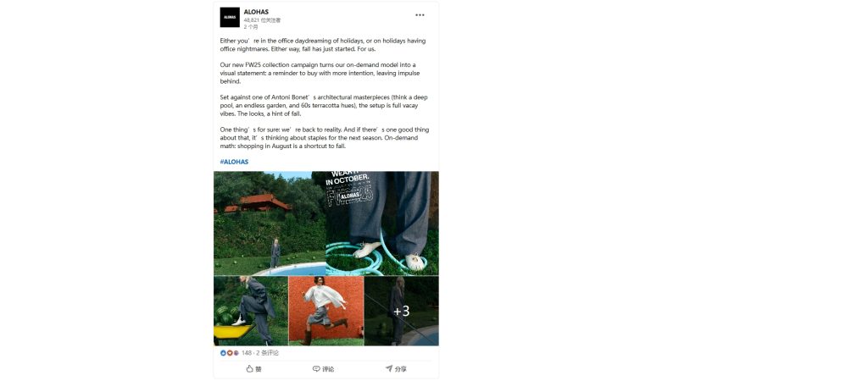Click the thumbs-up 赞 like icon
Image resolution: width=868 pixels, height=381 pixels.
250,369
